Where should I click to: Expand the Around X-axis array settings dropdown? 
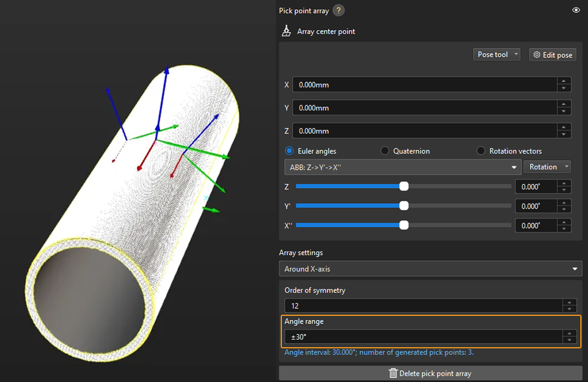(x=430, y=269)
